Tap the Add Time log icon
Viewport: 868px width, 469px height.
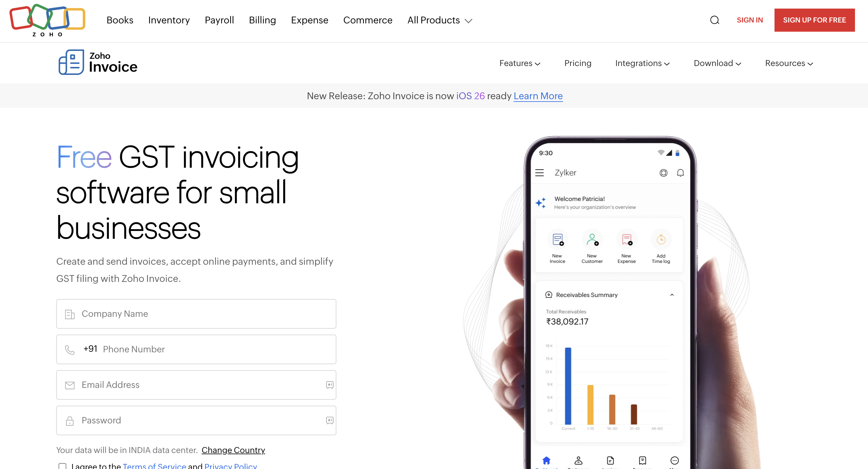click(661, 240)
